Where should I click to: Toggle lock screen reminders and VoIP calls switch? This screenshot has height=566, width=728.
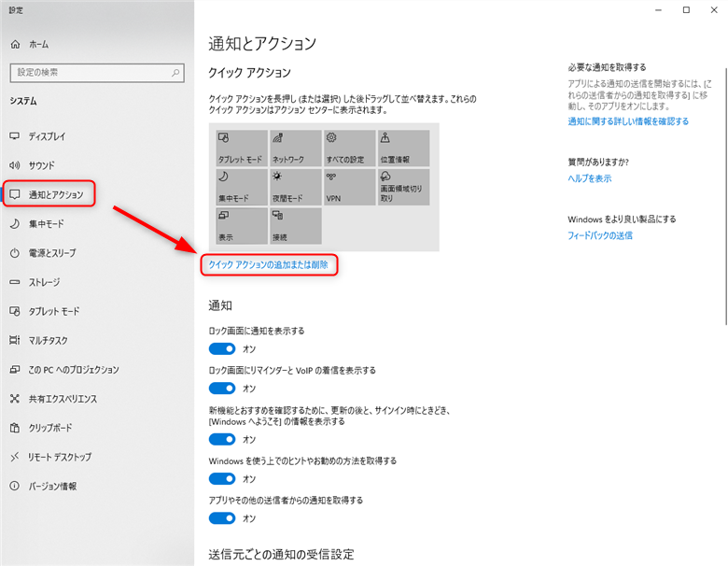pyautogui.click(x=222, y=388)
